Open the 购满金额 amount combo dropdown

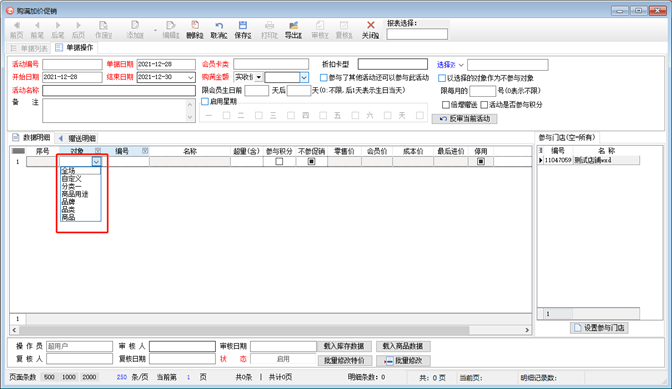point(304,78)
